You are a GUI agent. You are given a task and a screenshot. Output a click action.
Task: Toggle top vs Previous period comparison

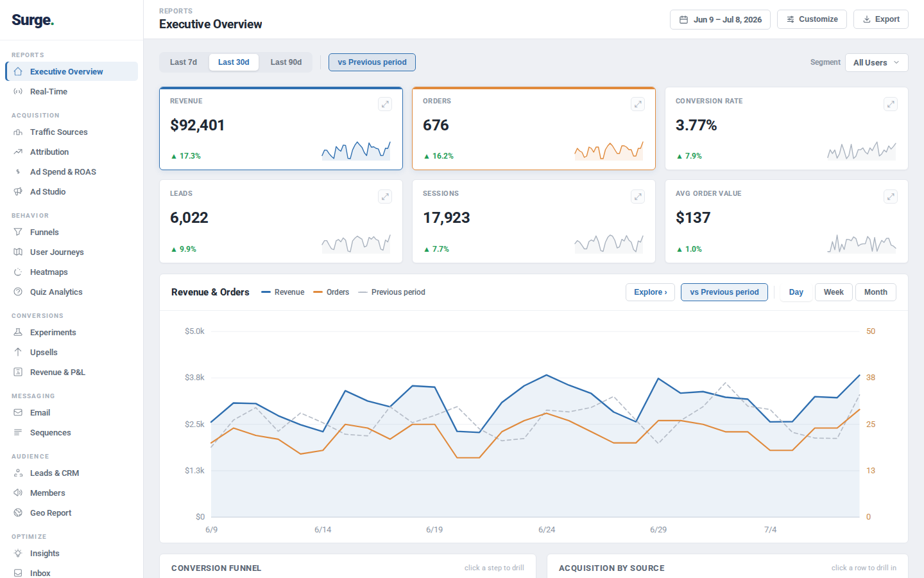tap(372, 62)
